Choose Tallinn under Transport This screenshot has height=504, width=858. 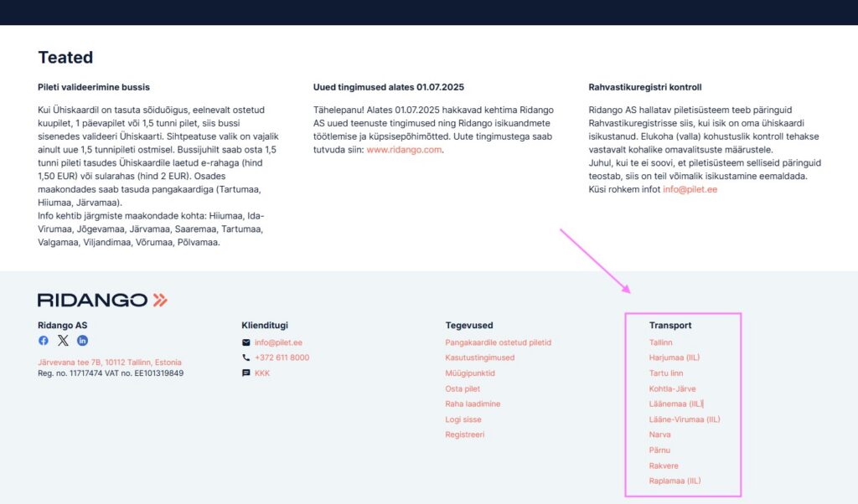660,342
